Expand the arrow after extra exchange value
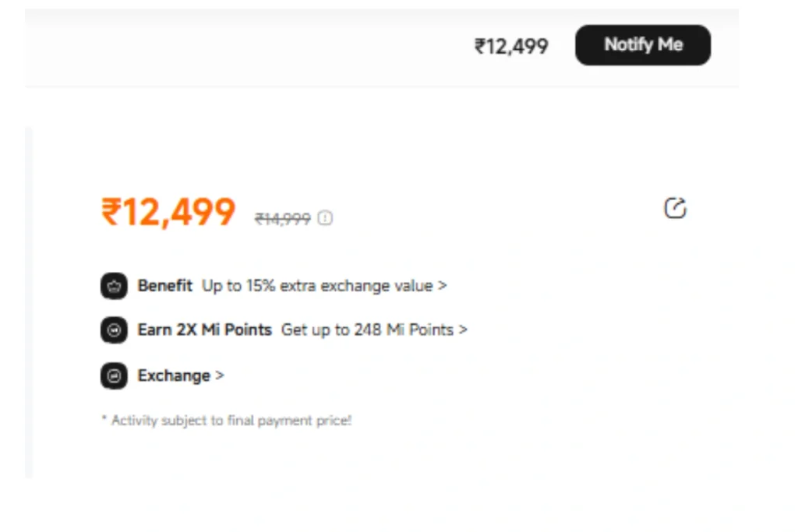798x532 pixels. [x=443, y=286]
